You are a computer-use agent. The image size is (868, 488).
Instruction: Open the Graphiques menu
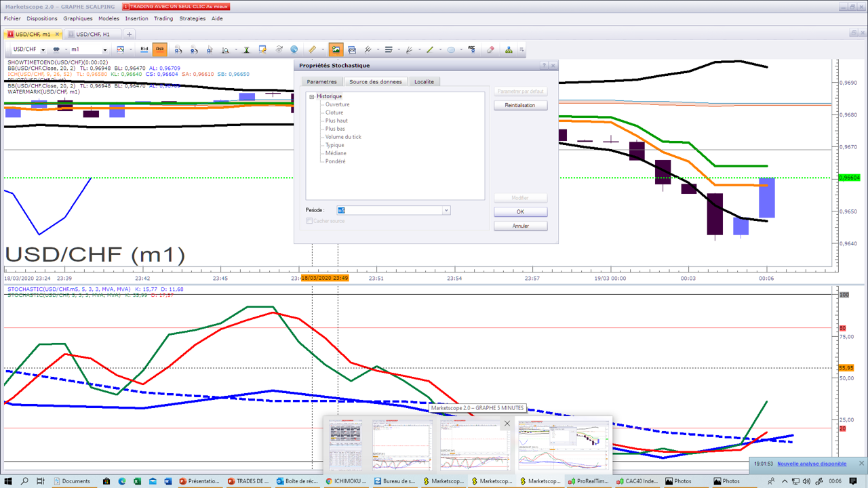point(77,18)
